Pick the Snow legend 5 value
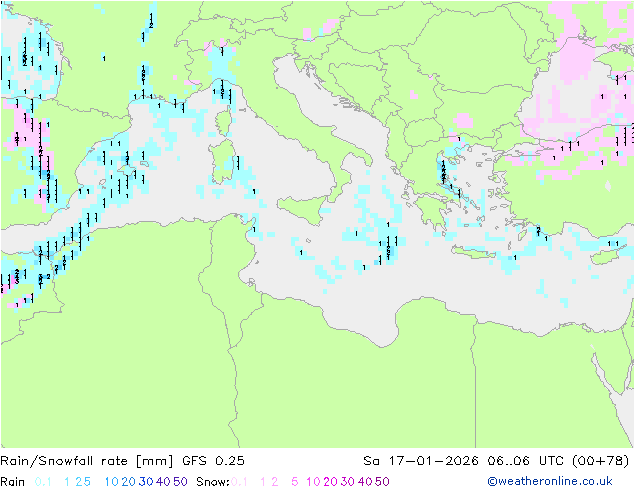Screen dimensions: 634x490 [x=294, y=482]
